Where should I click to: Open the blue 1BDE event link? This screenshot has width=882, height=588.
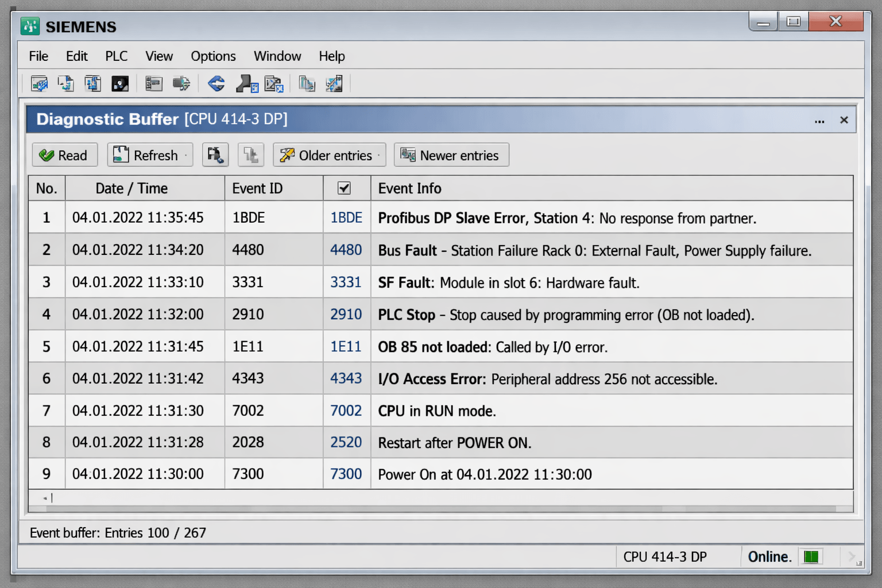(x=346, y=218)
